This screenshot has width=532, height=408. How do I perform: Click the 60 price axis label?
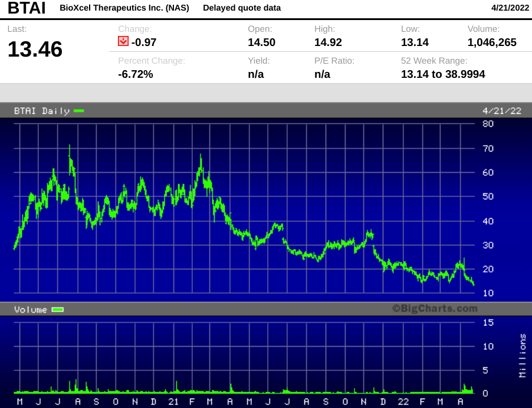(488, 172)
